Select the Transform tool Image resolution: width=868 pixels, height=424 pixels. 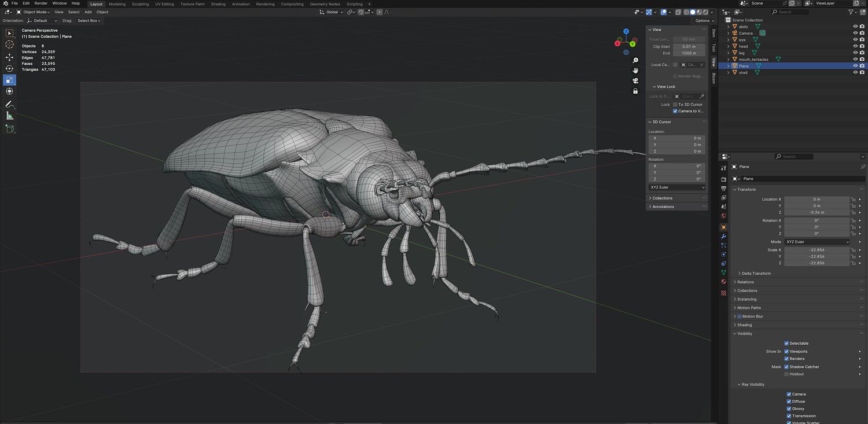[x=9, y=91]
